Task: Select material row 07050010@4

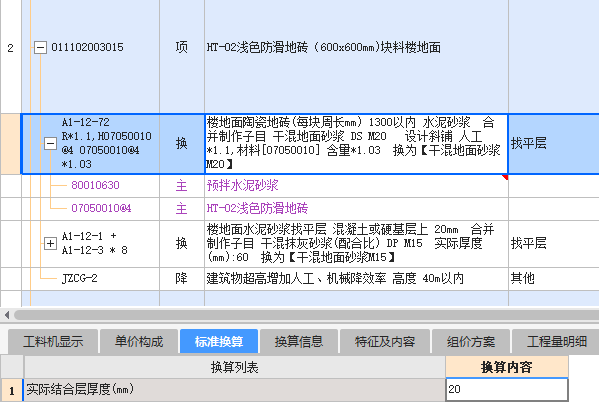Action: (x=101, y=209)
